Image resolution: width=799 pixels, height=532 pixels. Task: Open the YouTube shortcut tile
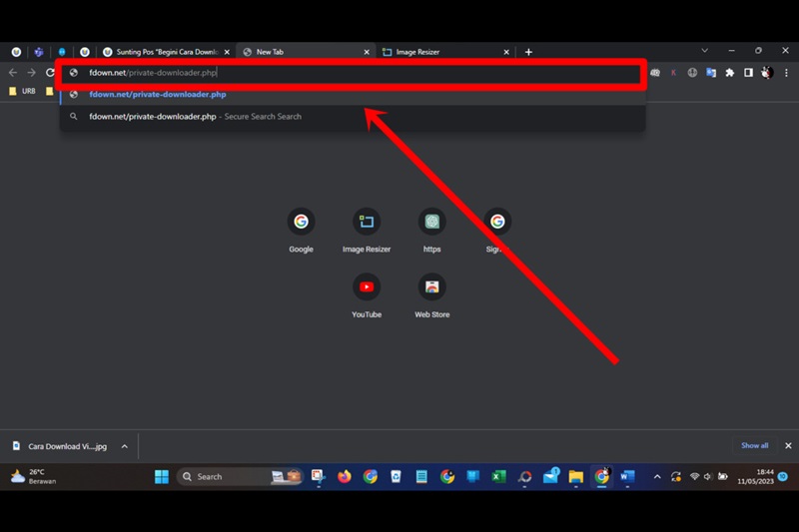367,288
